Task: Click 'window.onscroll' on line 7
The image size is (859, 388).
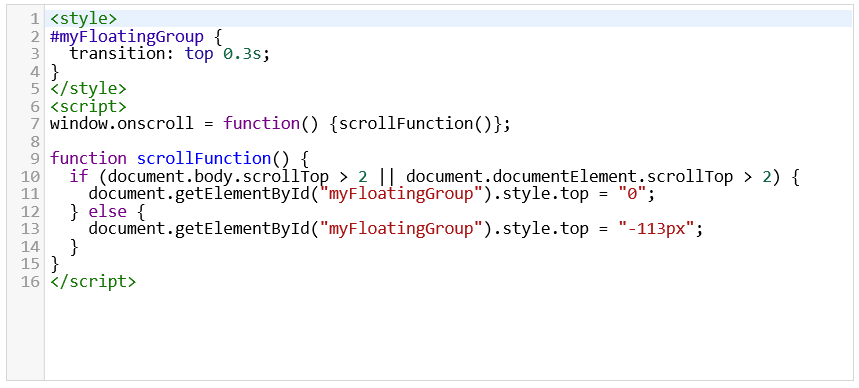Action: [122, 124]
